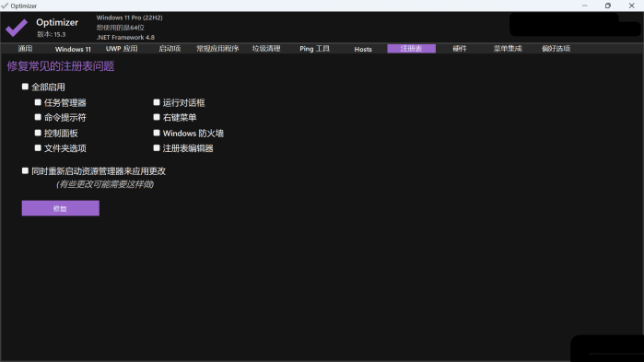Open the 通用 tab
Image resolution: width=644 pixels, height=362 pixels.
click(25, 49)
